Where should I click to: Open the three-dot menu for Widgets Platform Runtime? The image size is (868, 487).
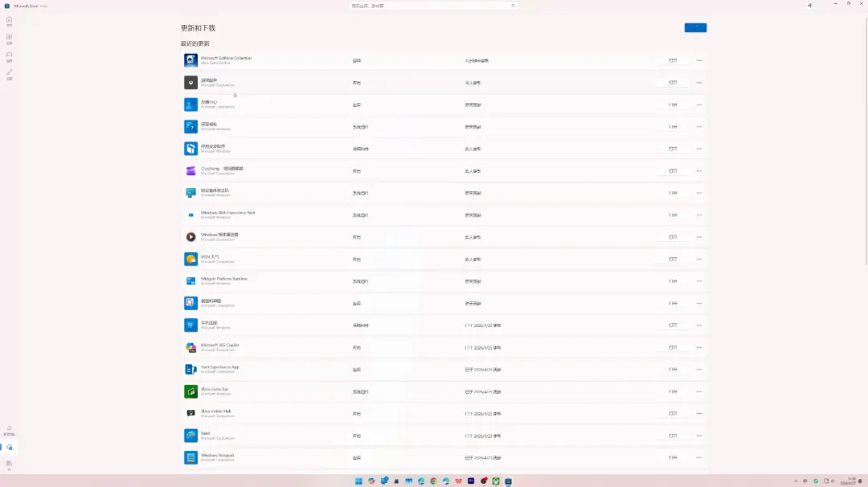[699, 281]
